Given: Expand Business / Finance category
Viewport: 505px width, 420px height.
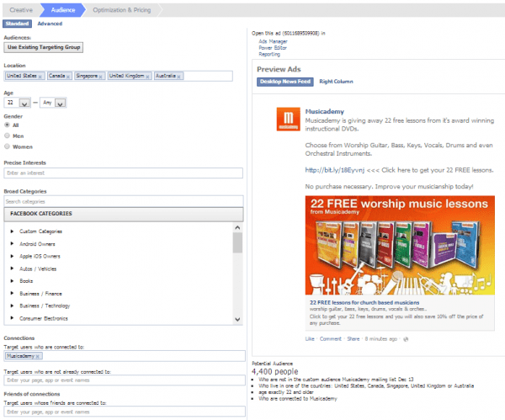Looking at the screenshot, I should pos(12,294).
